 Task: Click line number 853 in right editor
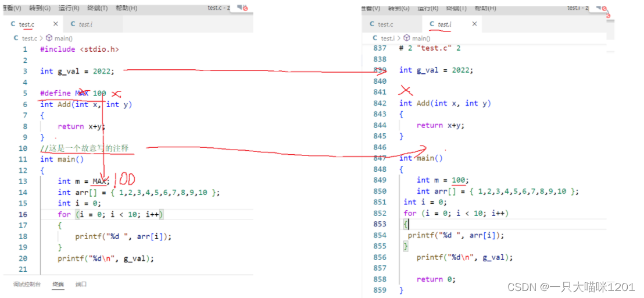click(380, 224)
